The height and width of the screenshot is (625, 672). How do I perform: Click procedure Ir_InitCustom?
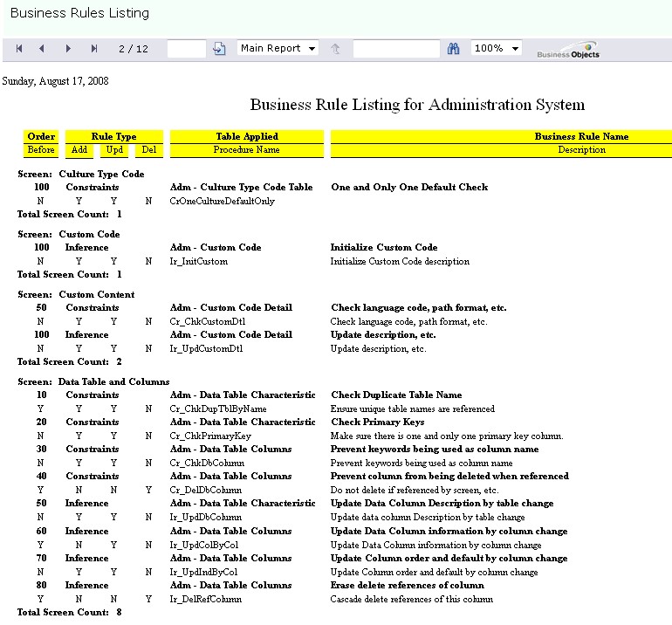(x=199, y=262)
